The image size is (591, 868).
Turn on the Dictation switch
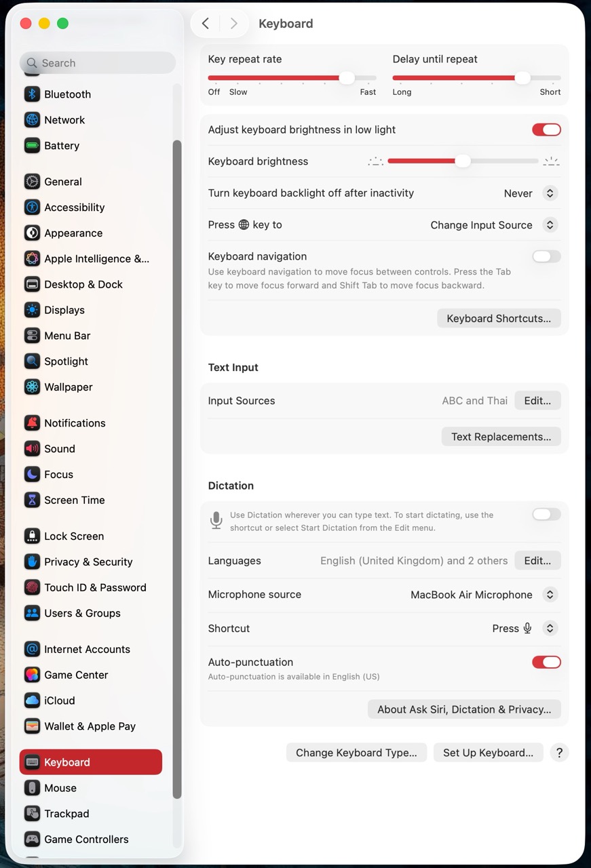546,514
